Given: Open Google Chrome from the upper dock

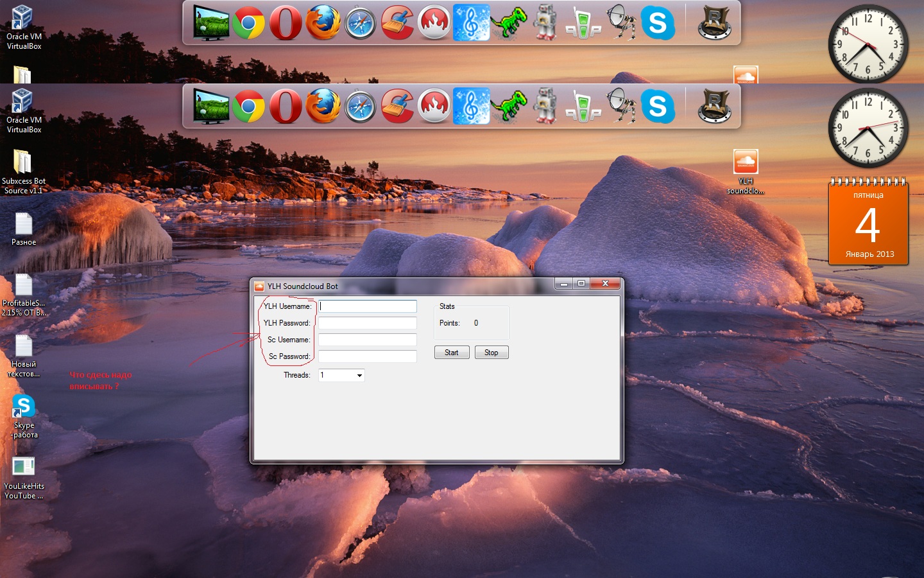Looking at the screenshot, I should click(249, 22).
